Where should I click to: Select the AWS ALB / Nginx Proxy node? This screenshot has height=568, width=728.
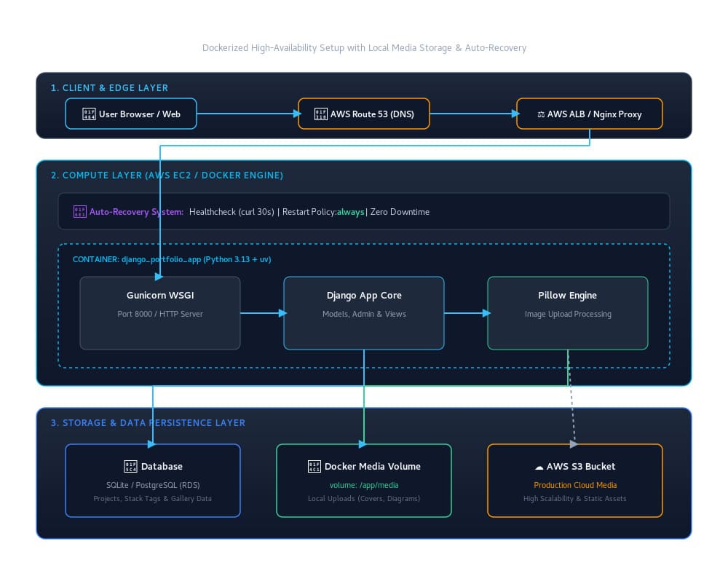tap(589, 114)
